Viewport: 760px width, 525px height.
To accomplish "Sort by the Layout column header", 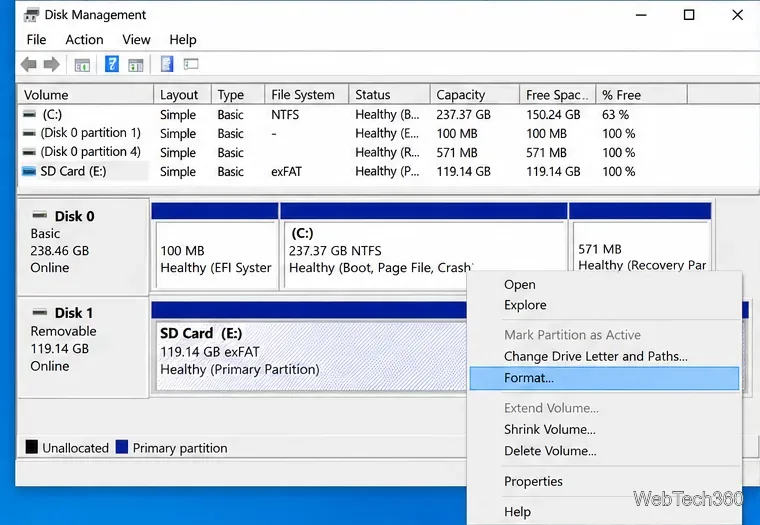I will click(183, 95).
